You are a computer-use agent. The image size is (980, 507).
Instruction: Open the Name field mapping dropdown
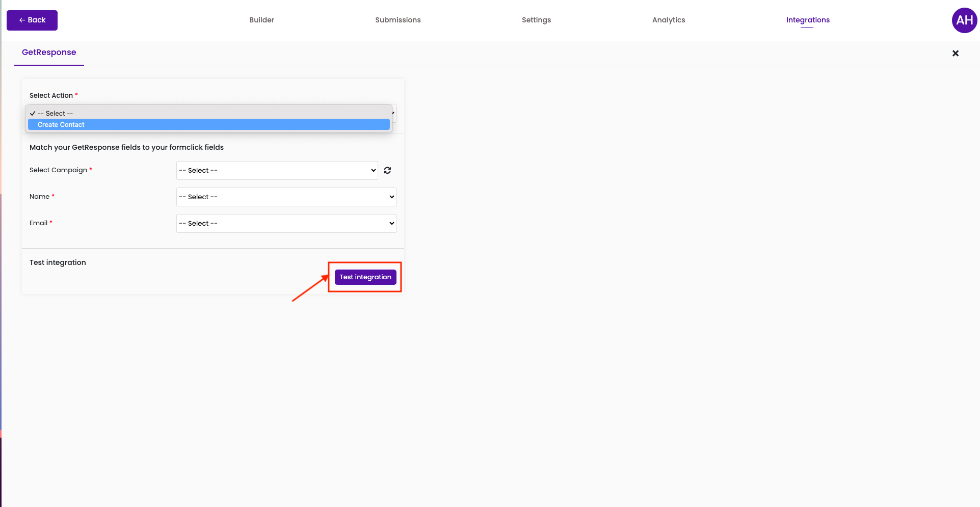coord(286,197)
